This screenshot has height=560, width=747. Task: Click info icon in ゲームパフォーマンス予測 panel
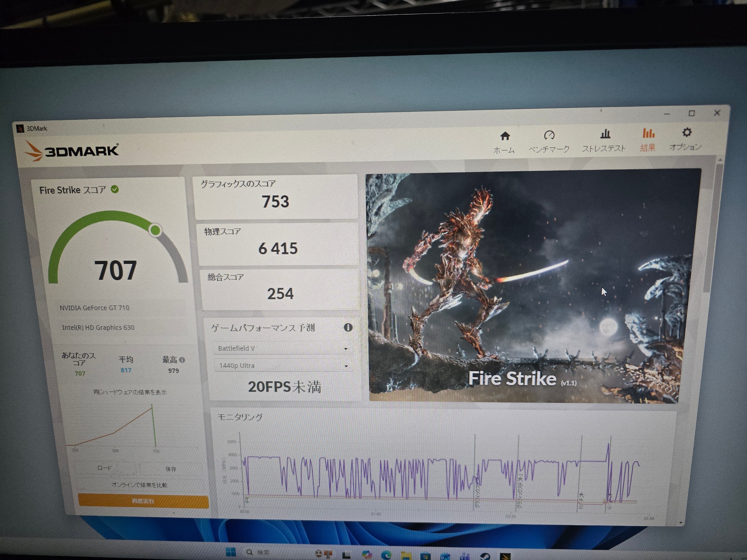pos(348,327)
